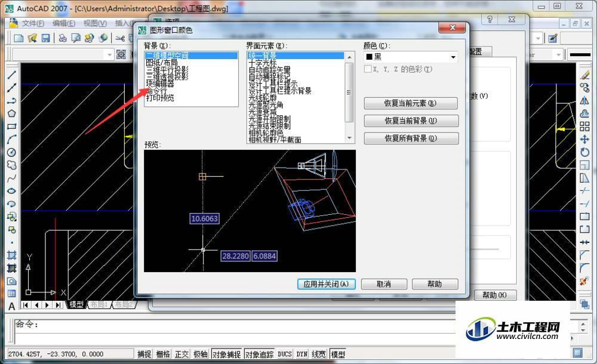This screenshot has width=597, height=364.
Task: Switch to the 布局1 layout tab
Action: pos(99,304)
